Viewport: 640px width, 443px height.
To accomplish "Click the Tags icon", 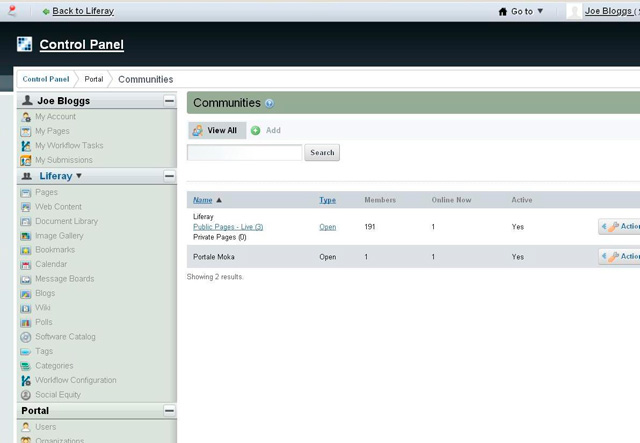I will (26, 352).
